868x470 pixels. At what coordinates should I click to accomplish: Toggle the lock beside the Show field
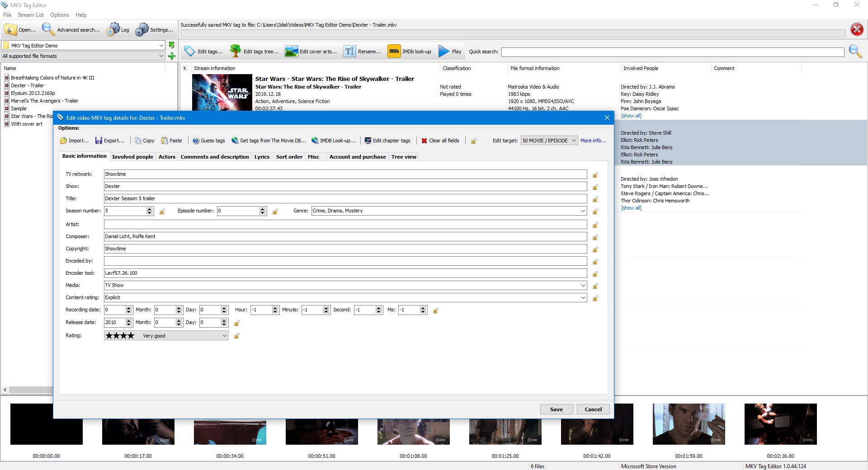click(595, 187)
